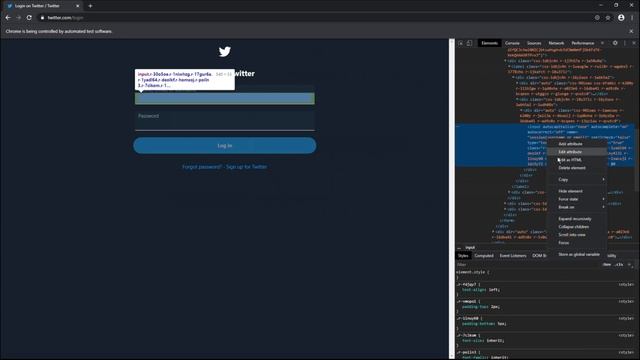
Task: Open the Sign up for Twitter link
Action: [x=247, y=167]
